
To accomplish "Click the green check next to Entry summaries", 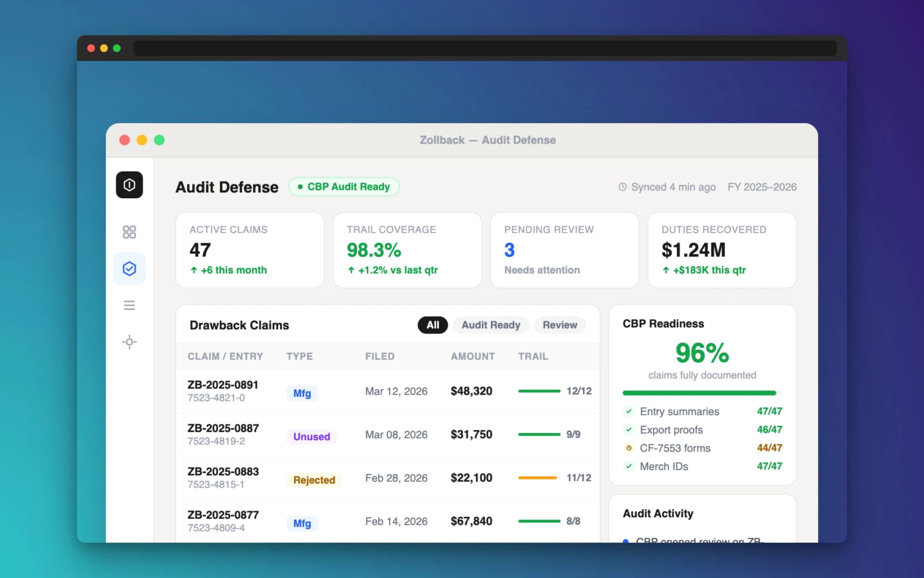I will click(x=629, y=411).
